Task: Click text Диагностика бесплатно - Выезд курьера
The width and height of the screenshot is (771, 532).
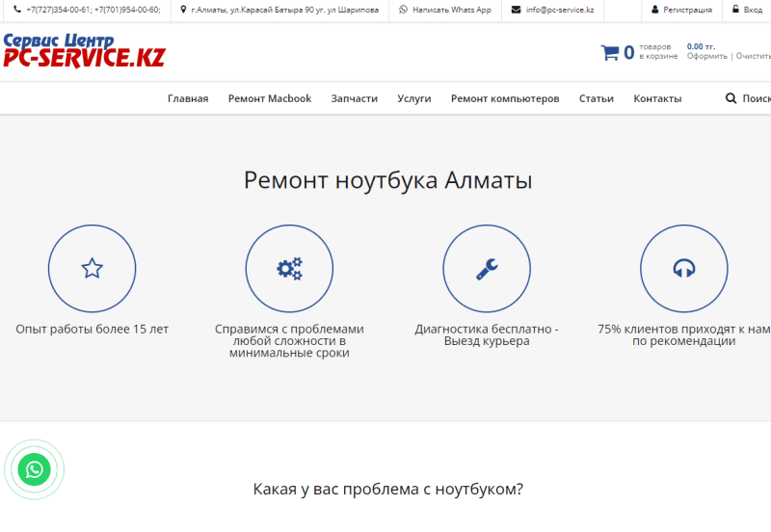Action: click(487, 334)
